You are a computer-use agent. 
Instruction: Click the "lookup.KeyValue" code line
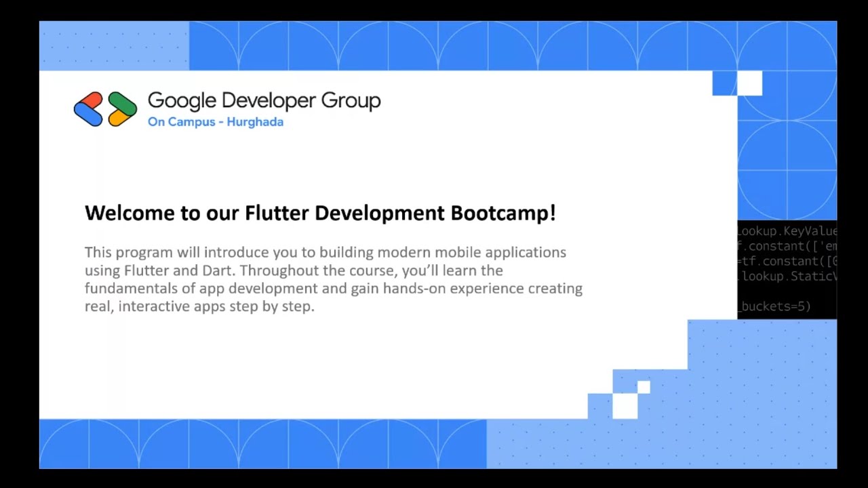point(787,232)
